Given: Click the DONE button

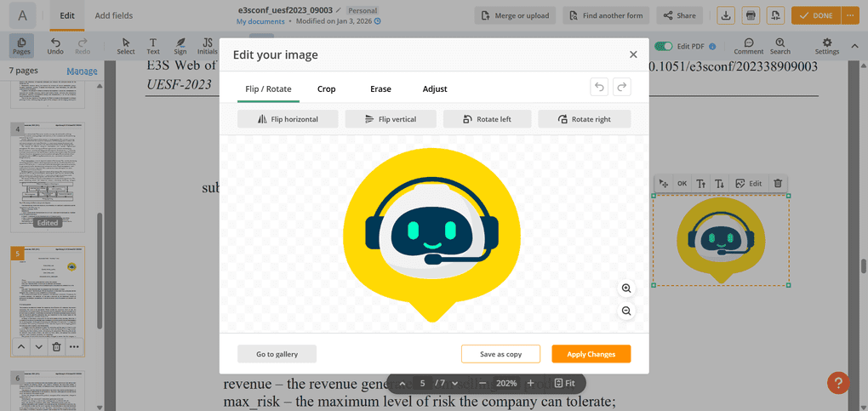Looking at the screenshot, I should click(x=816, y=15).
